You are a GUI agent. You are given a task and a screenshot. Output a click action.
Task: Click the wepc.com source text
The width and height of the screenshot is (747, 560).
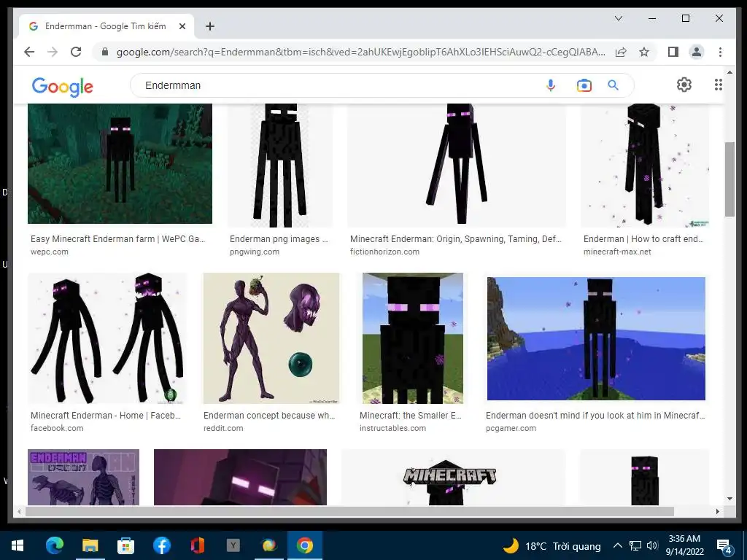pos(50,252)
